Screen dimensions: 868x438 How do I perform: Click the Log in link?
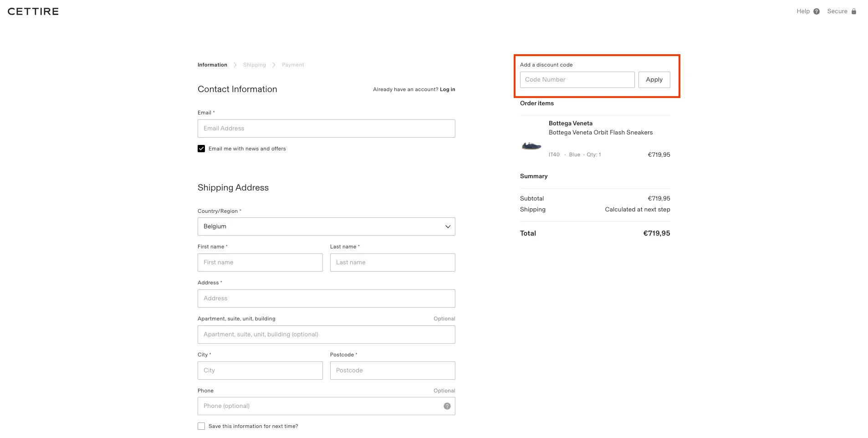(x=448, y=89)
